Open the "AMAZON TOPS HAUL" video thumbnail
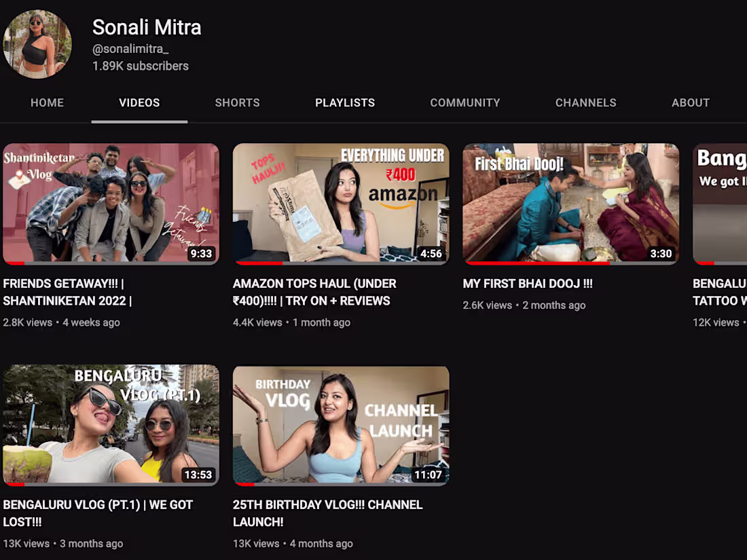Screen dimensions: 747x560 pos(340,202)
